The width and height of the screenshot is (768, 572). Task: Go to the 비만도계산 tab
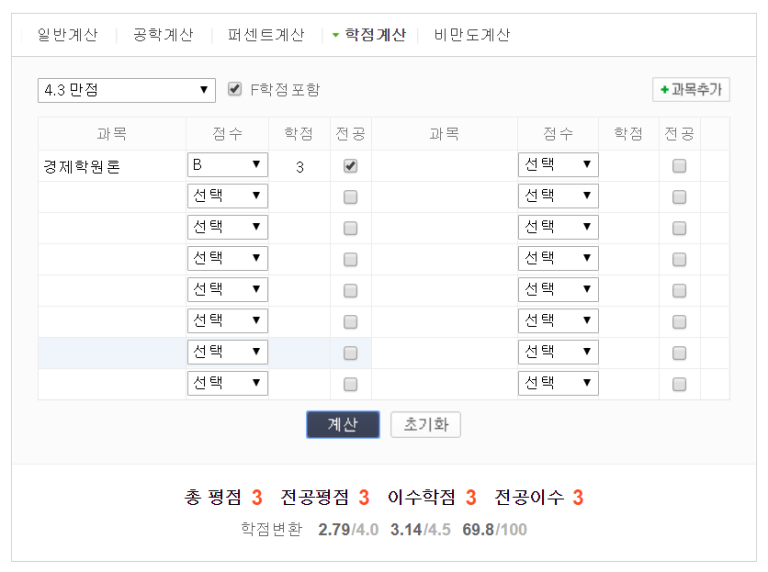click(x=472, y=35)
